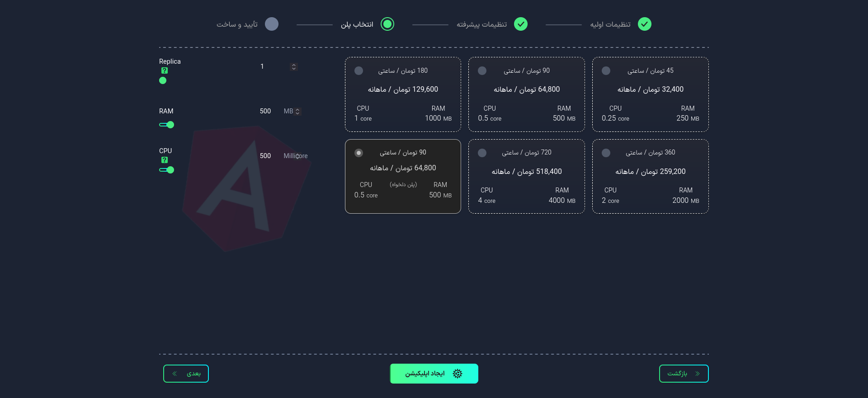The width and height of the screenshot is (868, 398).
Task: Click the 518,400 toman monthly price text
Action: click(527, 172)
